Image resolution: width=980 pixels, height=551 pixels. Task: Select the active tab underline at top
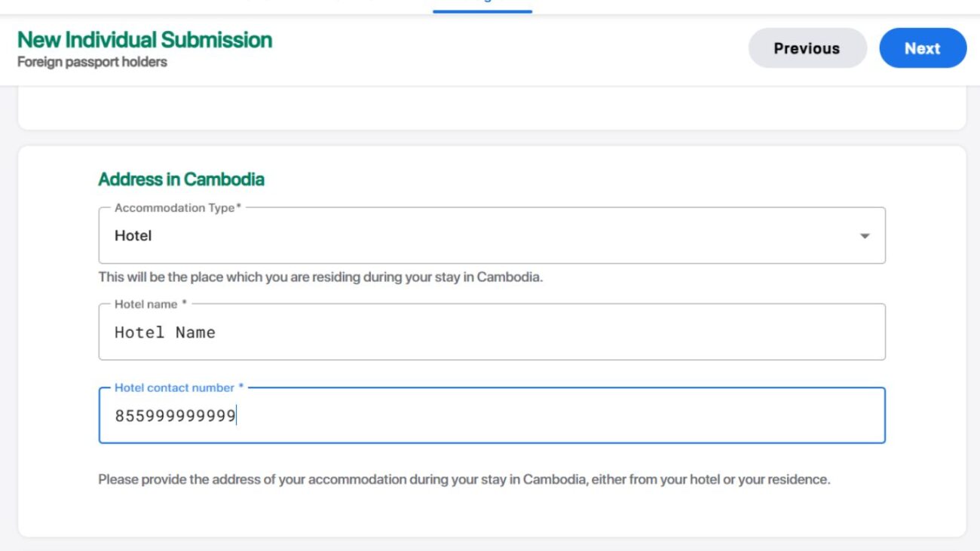482,11
